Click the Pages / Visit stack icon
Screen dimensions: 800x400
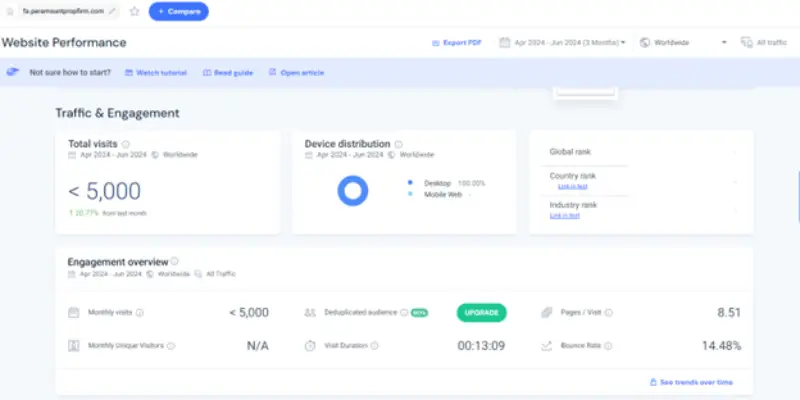[546, 313]
